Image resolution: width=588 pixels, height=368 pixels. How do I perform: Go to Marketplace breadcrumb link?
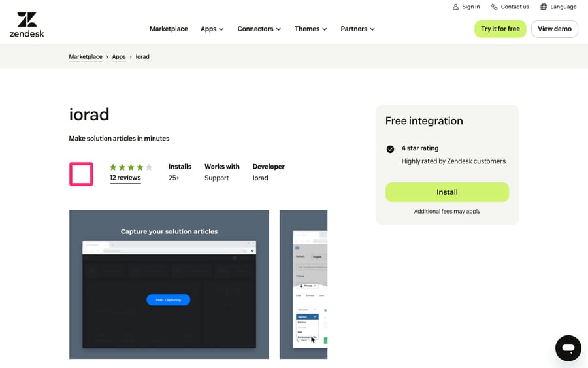(x=86, y=57)
